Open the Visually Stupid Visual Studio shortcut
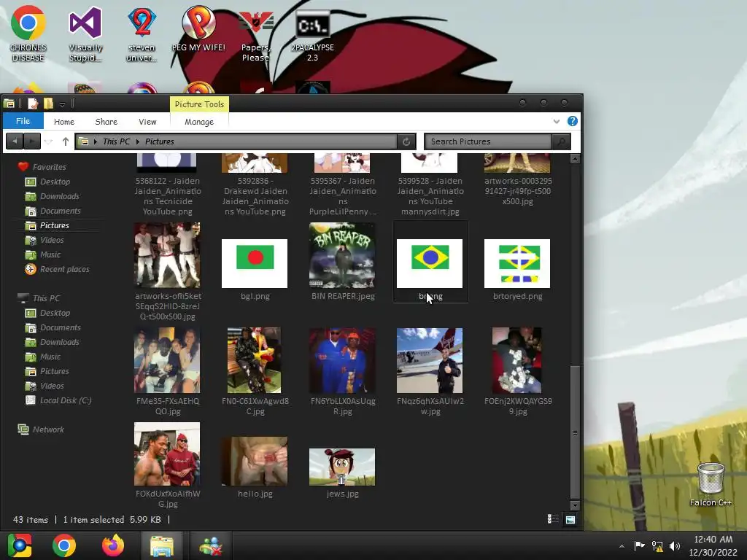Viewport: 747px width, 560px height. 85,34
